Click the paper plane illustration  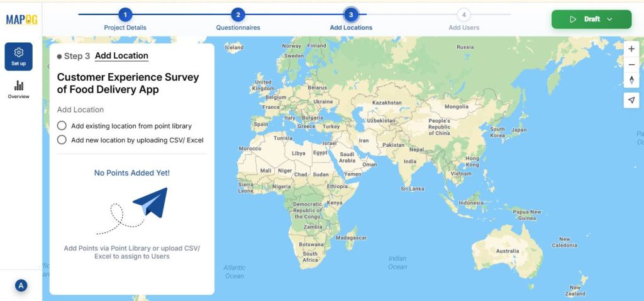tap(150, 203)
